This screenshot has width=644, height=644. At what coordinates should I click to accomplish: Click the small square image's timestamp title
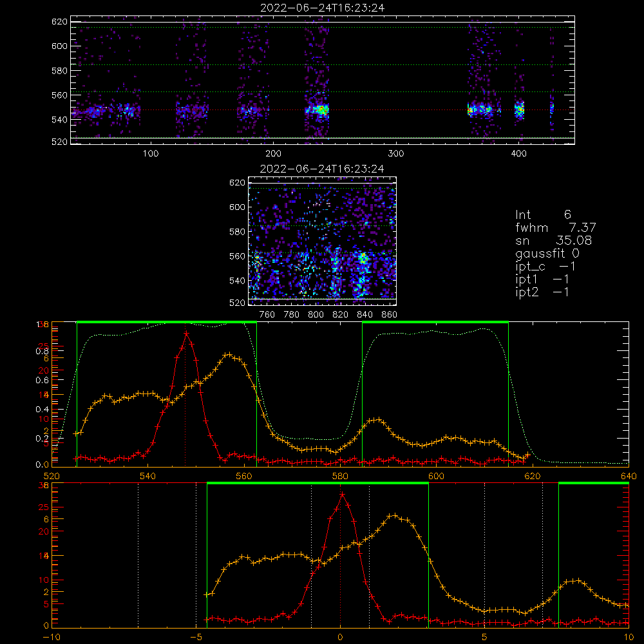pyautogui.click(x=322, y=169)
